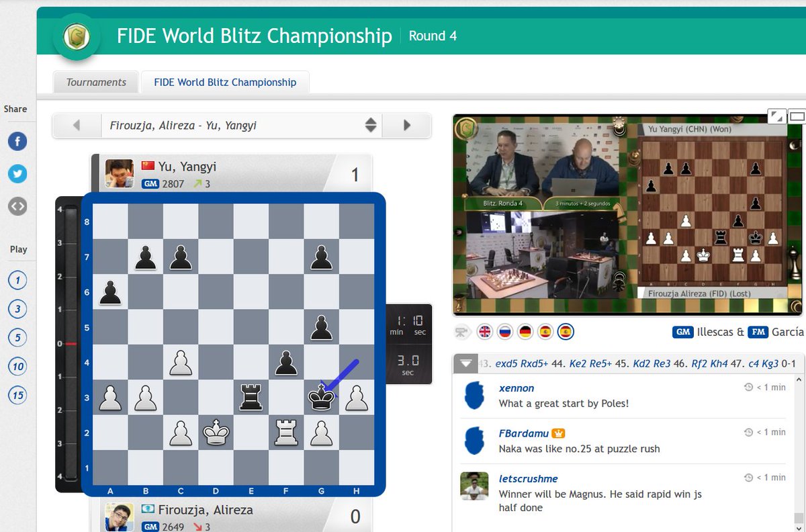Select the black rook on e3
This screenshot has height=532, width=806.
pyautogui.click(x=251, y=398)
